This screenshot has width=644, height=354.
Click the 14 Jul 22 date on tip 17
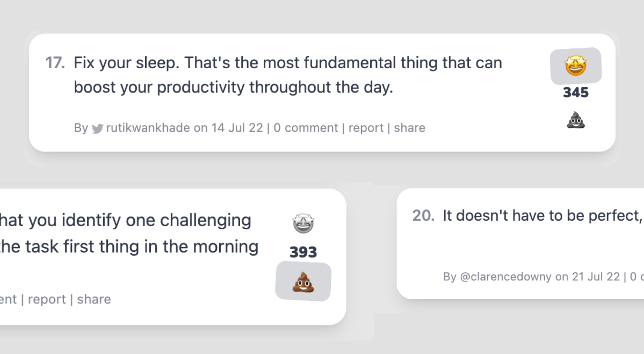pyautogui.click(x=237, y=128)
